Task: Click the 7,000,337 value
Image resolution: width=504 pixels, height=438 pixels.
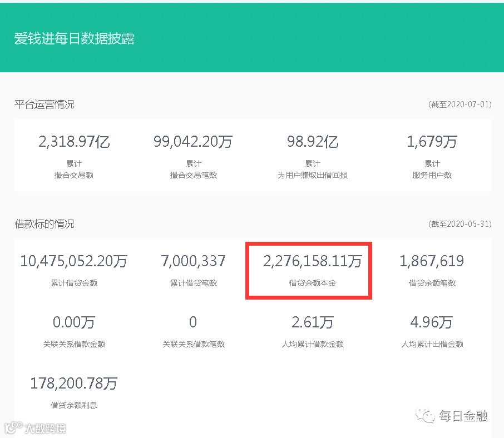Action: point(193,261)
